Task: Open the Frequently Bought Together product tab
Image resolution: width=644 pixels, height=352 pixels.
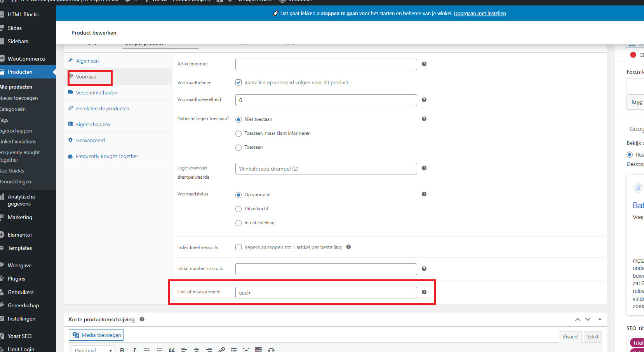Action: click(x=107, y=157)
